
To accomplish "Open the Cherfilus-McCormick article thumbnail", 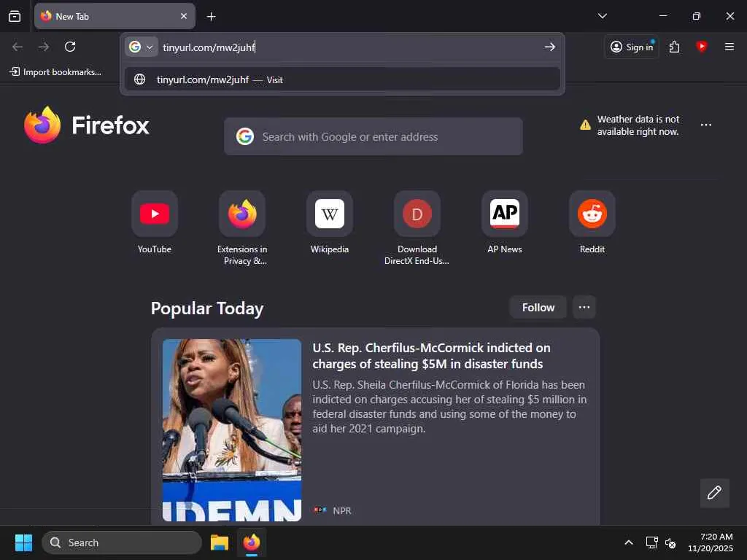I will (x=231, y=430).
